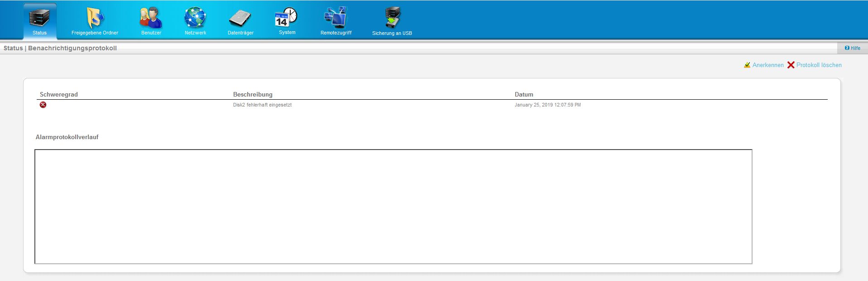Open the Sicherung an USB icon

click(392, 18)
